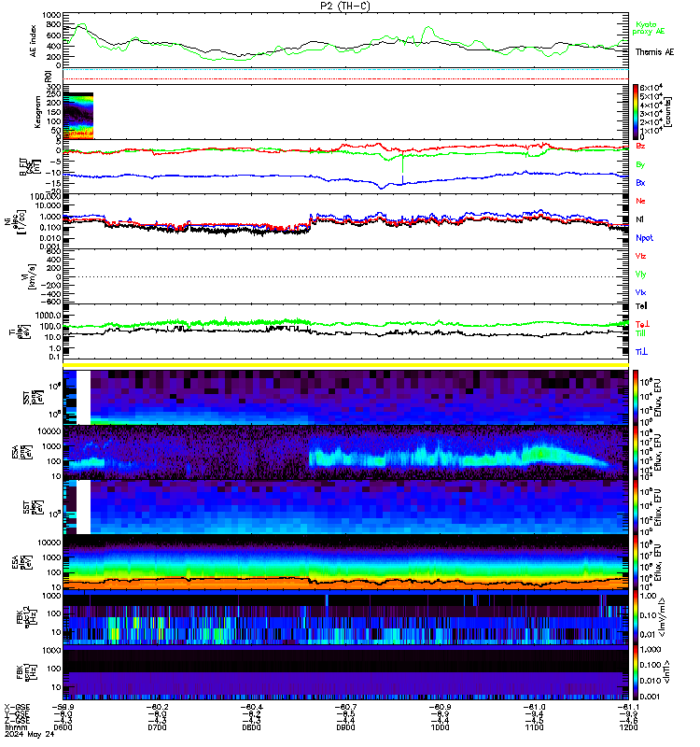Click the 0700 time tick label

pyautogui.click(x=157, y=727)
